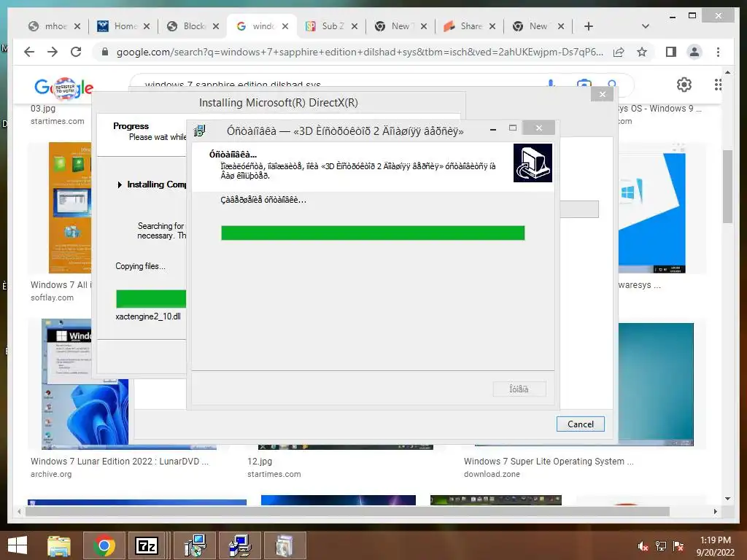Open File Explorer from taskbar
Screen dimensions: 747x560
pyautogui.click(x=58, y=545)
